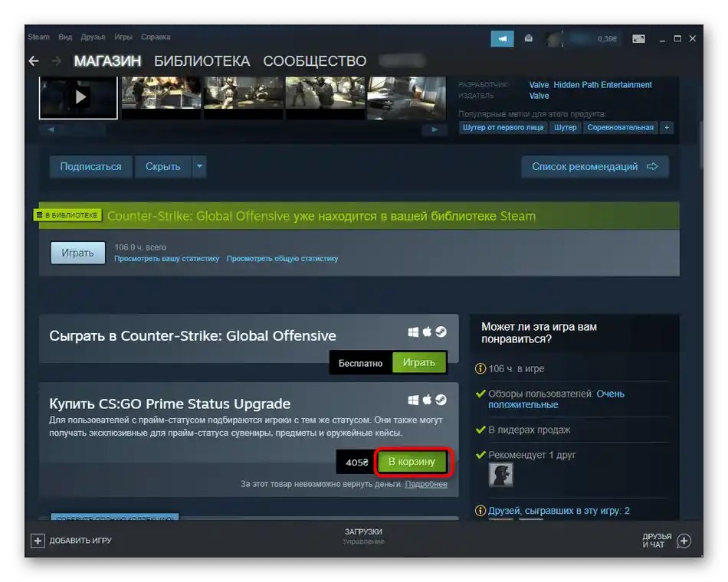Click the blue Играть button in library banner
The height and width of the screenshot is (582, 728).
point(77,253)
